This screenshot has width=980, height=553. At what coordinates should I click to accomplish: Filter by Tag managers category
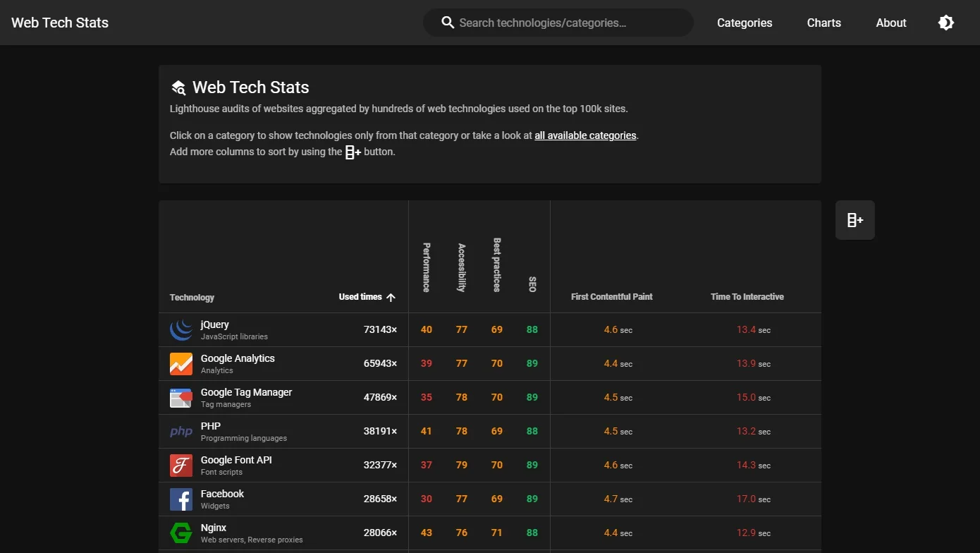tap(226, 405)
